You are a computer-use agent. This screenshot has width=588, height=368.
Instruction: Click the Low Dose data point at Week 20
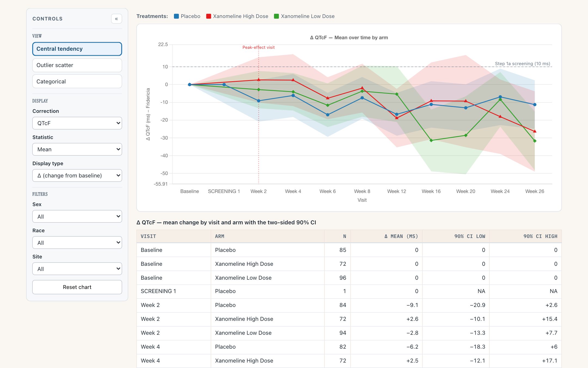[466, 135]
